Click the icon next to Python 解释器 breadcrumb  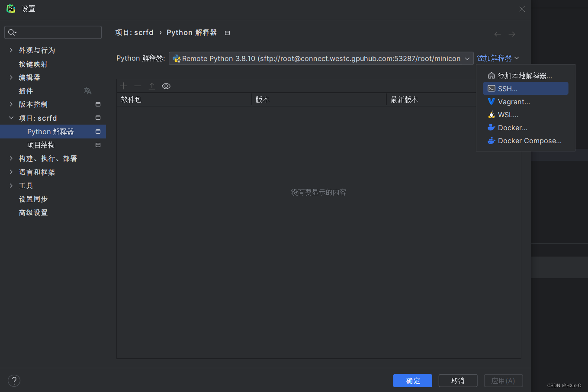click(228, 33)
